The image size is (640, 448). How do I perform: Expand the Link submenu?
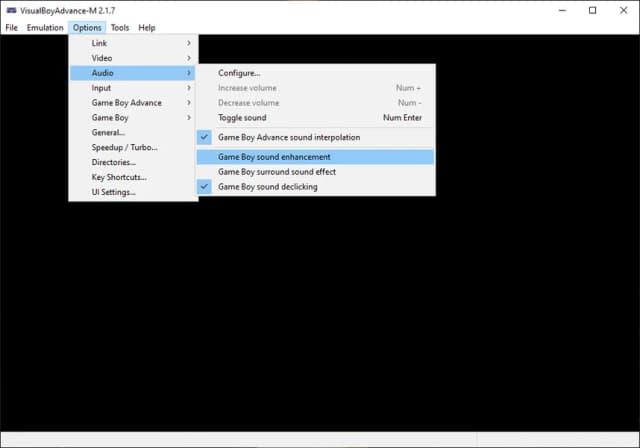133,43
